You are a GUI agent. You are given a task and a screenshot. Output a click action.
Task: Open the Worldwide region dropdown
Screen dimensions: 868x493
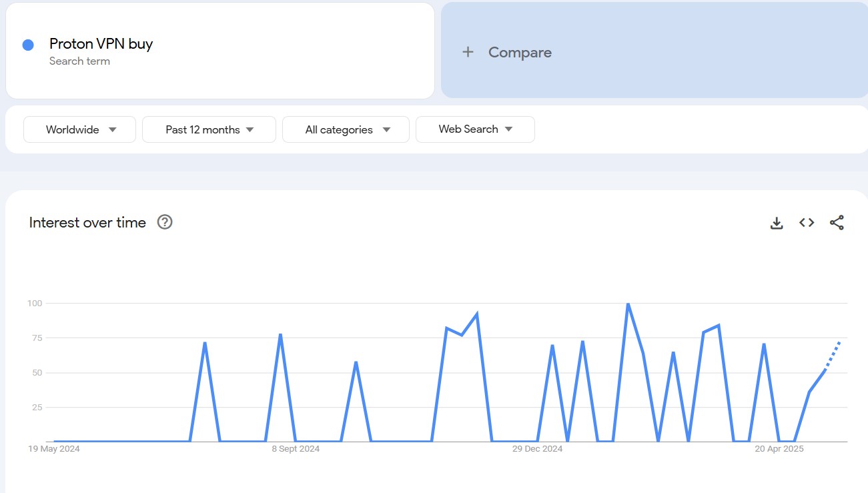coord(79,129)
